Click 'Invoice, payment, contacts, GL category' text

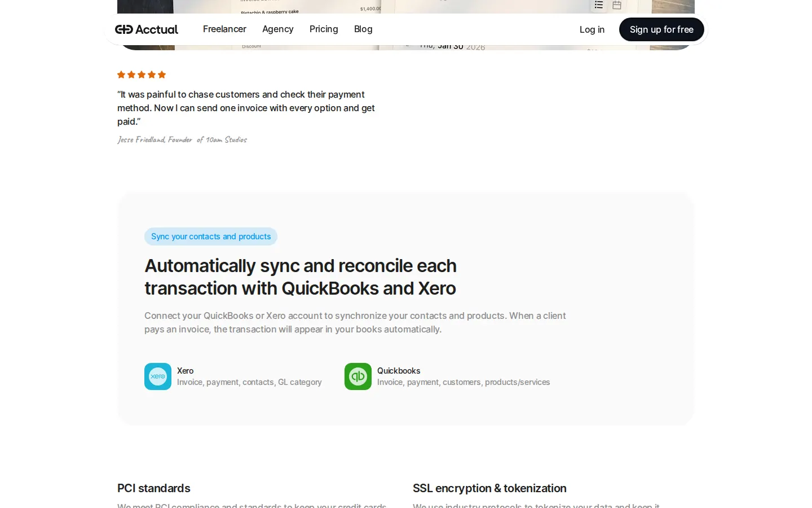click(x=249, y=382)
